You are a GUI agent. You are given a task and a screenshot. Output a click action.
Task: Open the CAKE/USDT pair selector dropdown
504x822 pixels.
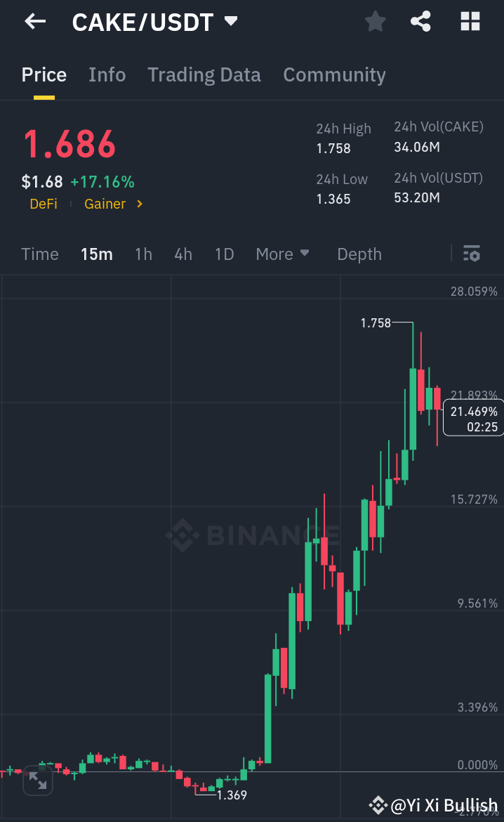tap(156, 21)
